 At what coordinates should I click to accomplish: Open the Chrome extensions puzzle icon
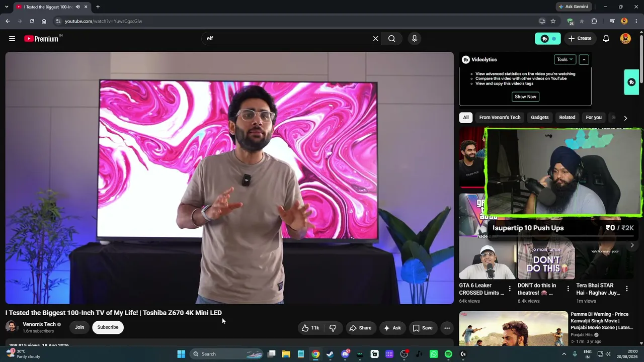click(x=594, y=21)
